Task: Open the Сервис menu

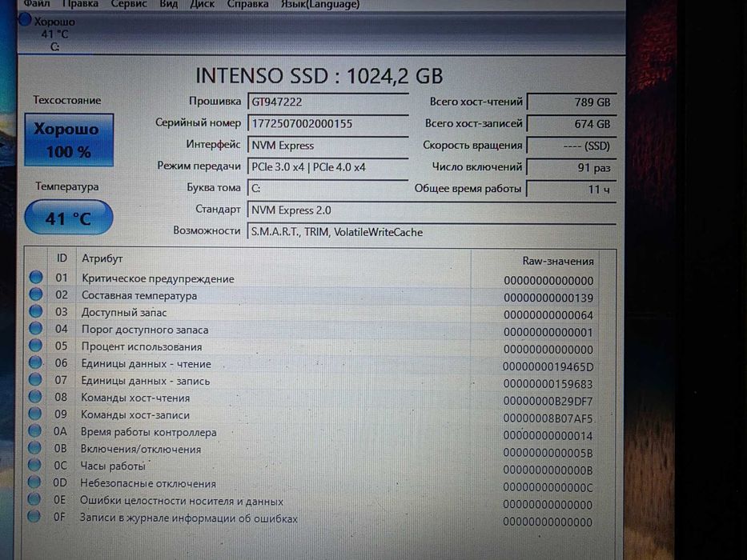Action: pos(129,4)
